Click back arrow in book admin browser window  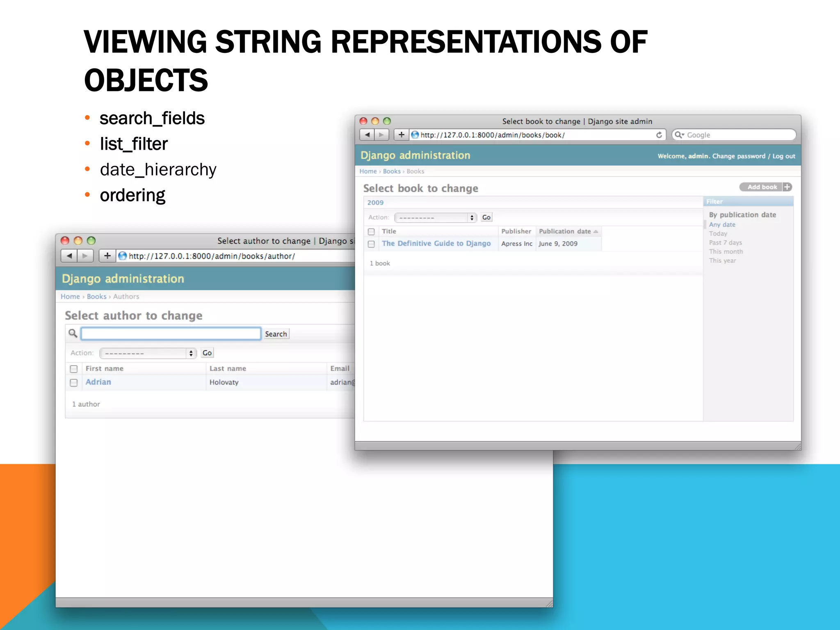pyautogui.click(x=367, y=135)
